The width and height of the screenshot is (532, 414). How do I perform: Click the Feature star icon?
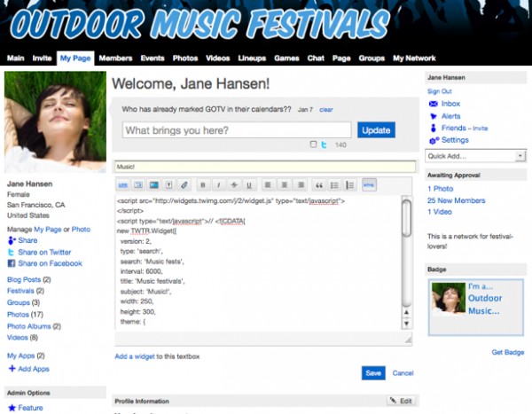click(x=12, y=408)
